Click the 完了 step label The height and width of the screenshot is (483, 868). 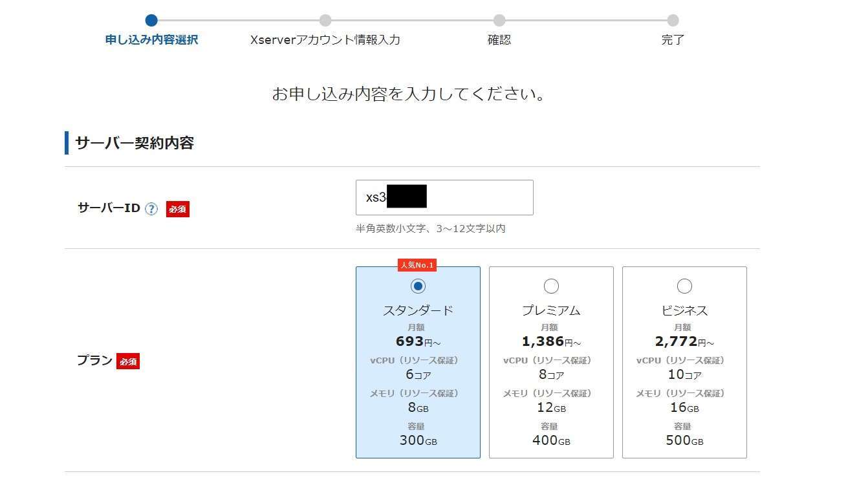(673, 39)
